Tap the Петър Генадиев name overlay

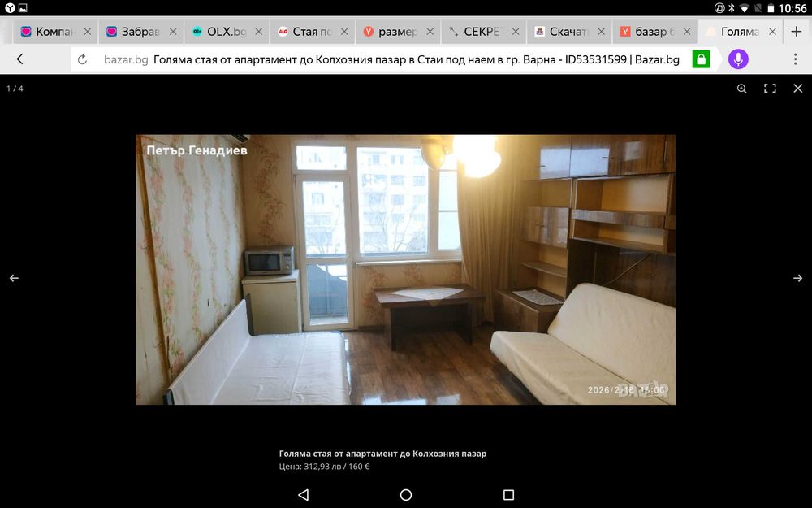click(197, 150)
